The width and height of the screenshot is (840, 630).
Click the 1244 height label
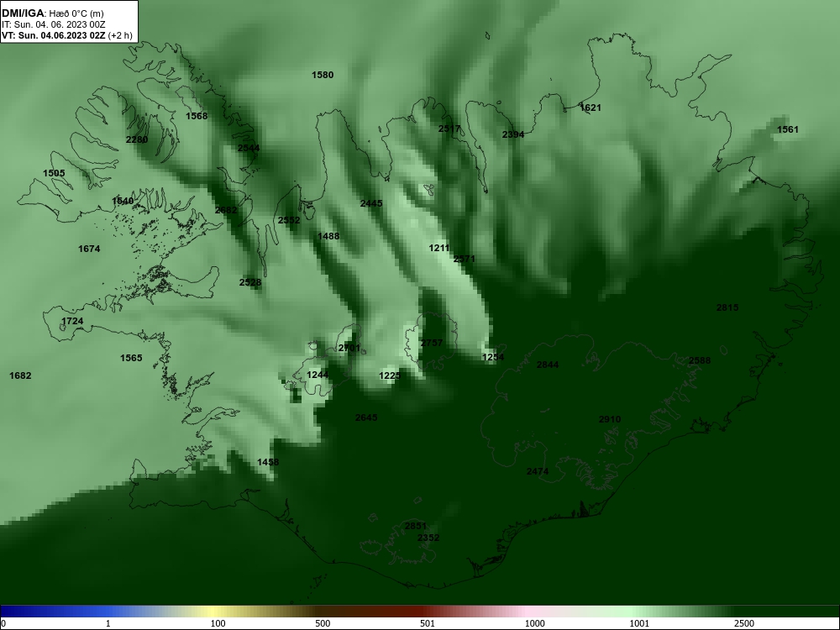click(318, 375)
